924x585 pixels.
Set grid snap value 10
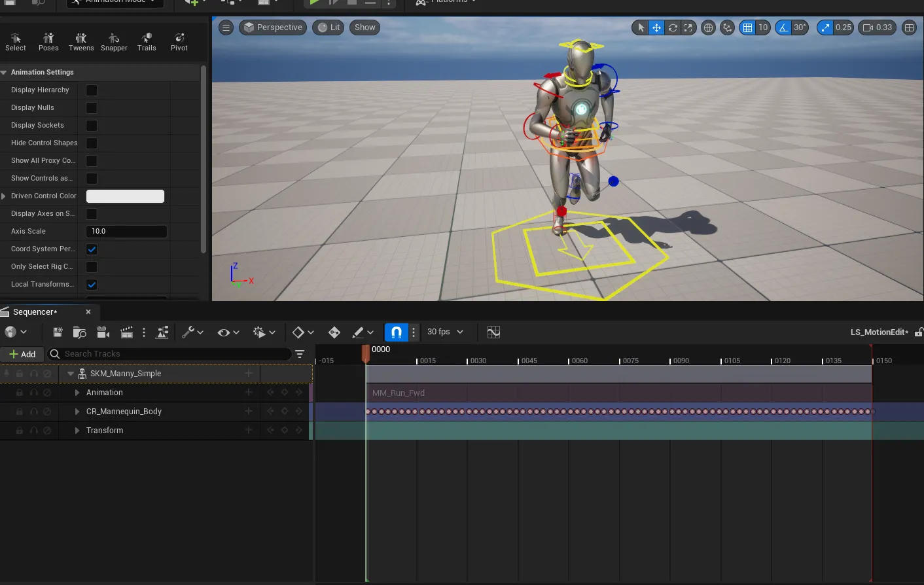point(763,27)
